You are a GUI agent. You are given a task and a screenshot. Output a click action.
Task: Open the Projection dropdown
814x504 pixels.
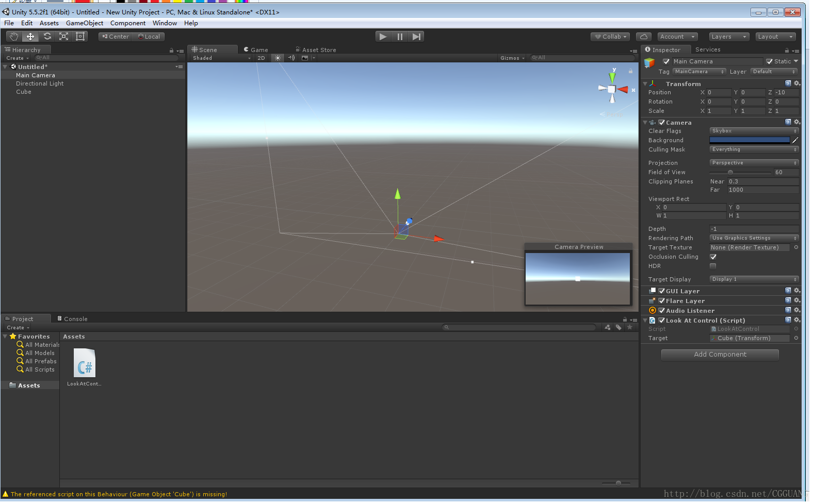(x=754, y=163)
